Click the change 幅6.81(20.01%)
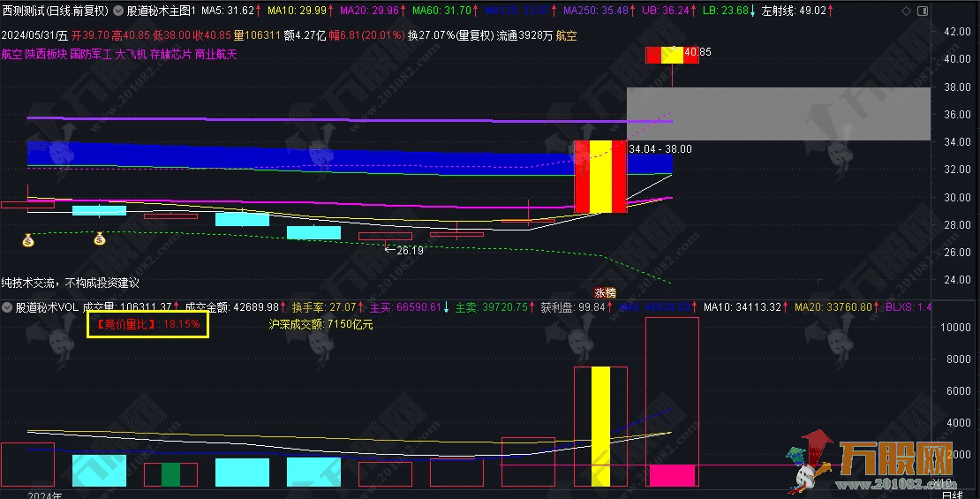Screen dimensions: 980x499 [x=367, y=35]
